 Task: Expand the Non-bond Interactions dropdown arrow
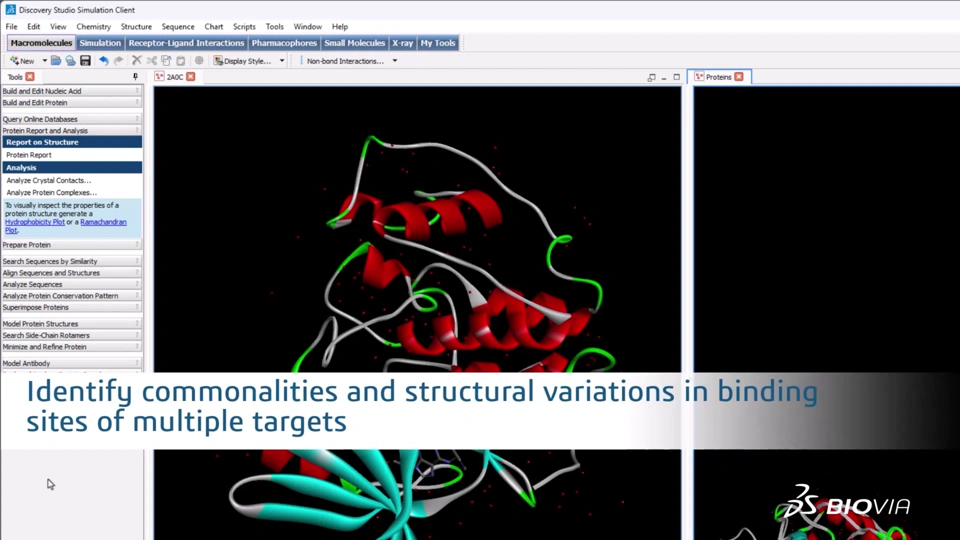395,61
